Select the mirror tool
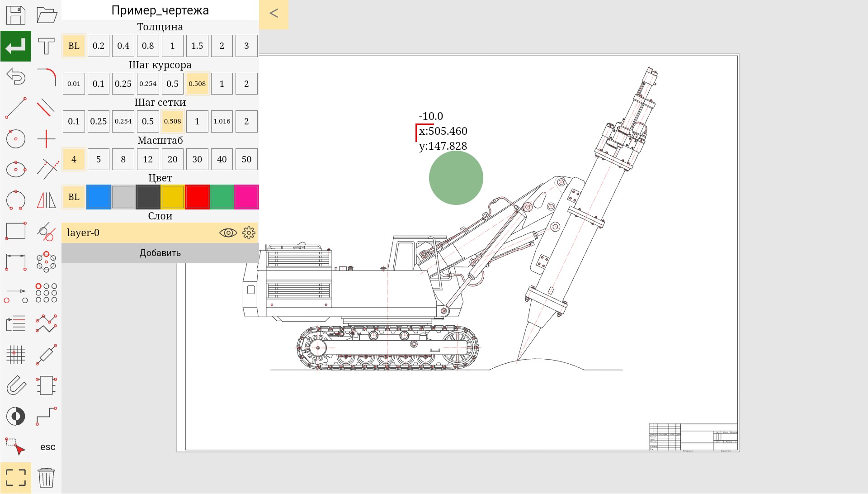Image resolution: width=868 pixels, height=494 pixels. pyautogui.click(x=46, y=200)
